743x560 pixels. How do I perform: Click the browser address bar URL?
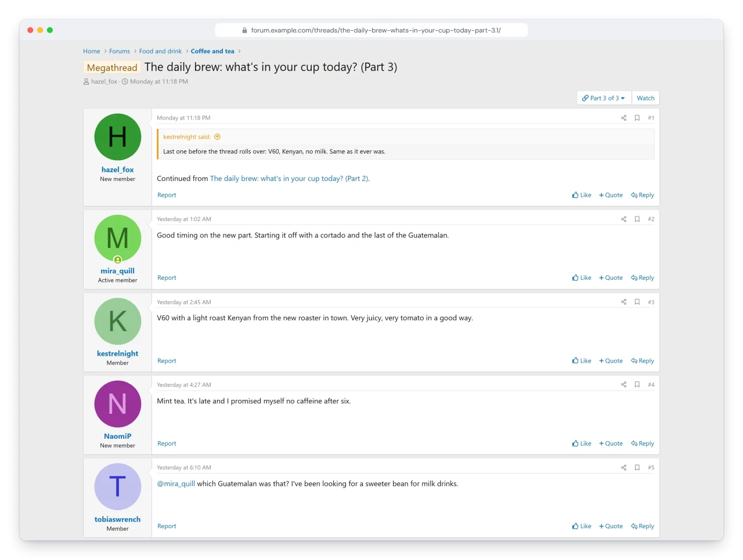(x=371, y=30)
